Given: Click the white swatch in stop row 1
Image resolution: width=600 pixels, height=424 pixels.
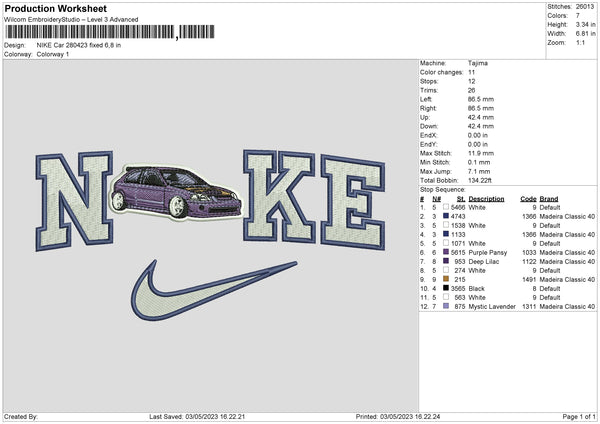Looking at the screenshot, I should click(x=446, y=207).
